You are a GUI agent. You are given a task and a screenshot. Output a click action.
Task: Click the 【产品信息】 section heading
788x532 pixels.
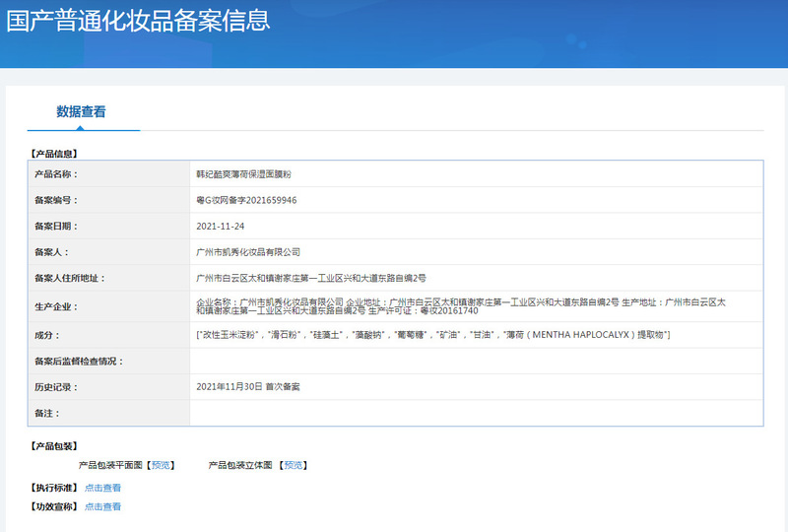tap(53, 154)
